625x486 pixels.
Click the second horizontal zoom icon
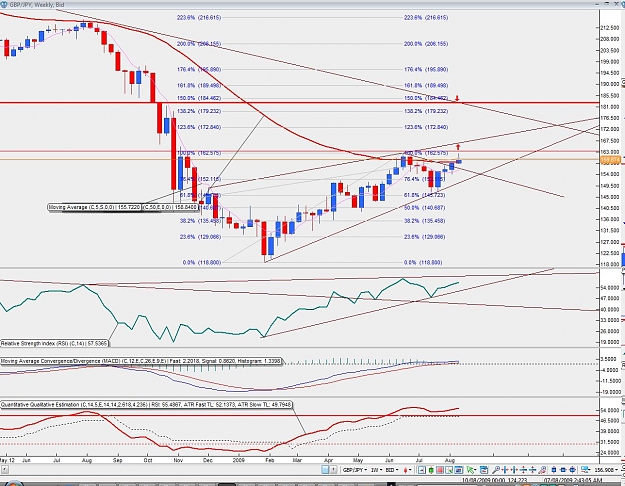(x=514, y=470)
